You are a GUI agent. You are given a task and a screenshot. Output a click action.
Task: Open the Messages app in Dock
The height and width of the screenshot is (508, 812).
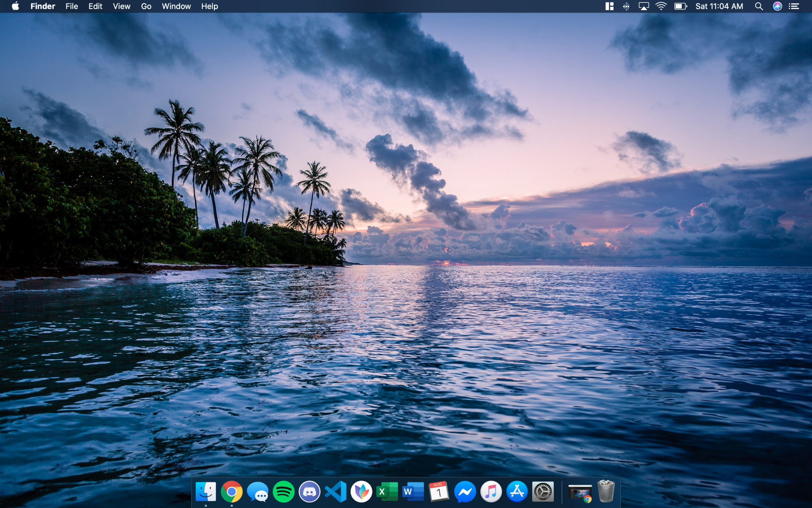[x=258, y=492]
